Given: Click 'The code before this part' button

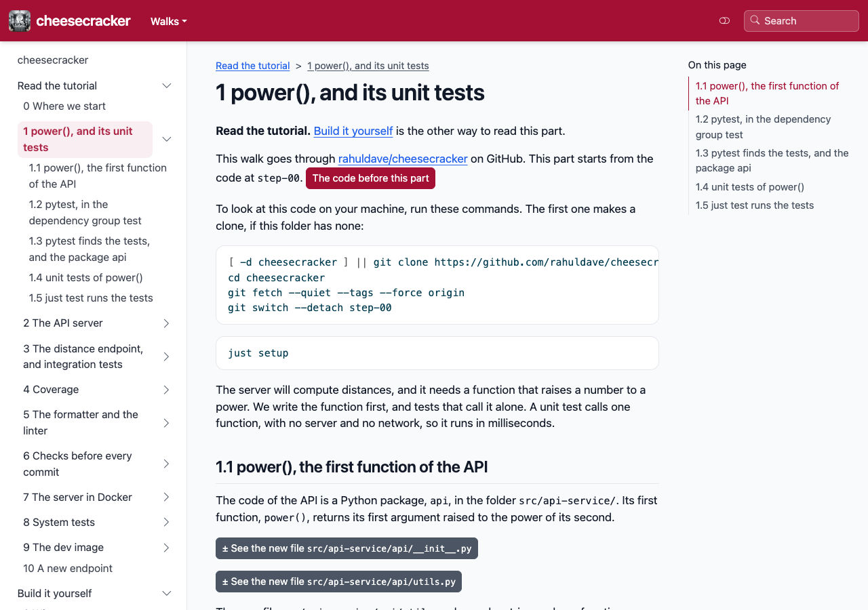Looking at the screenshot, I should [370, 178].
